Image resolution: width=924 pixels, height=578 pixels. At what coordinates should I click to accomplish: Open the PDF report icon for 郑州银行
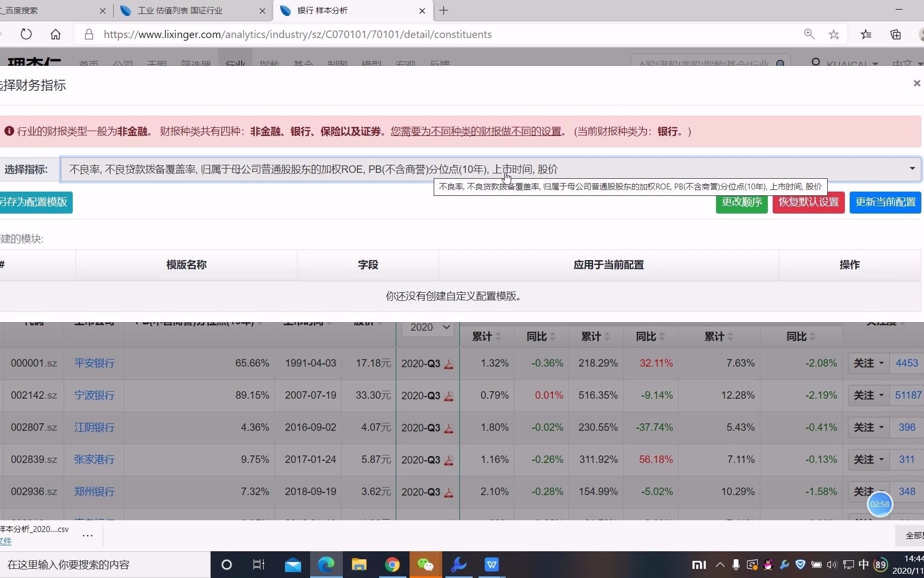click(449, 492)
